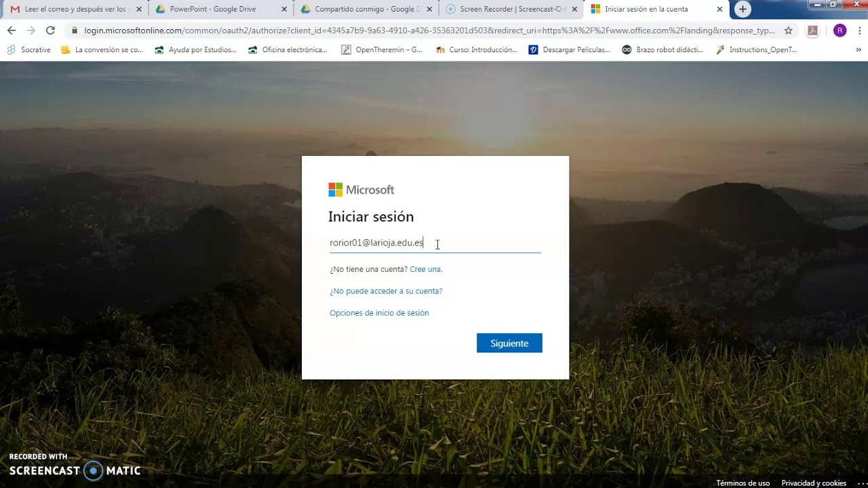Screen dimensions: 868x488
Task: Open 'Opciones de inicio de sesión' link
Action: (x=379, y=312)
